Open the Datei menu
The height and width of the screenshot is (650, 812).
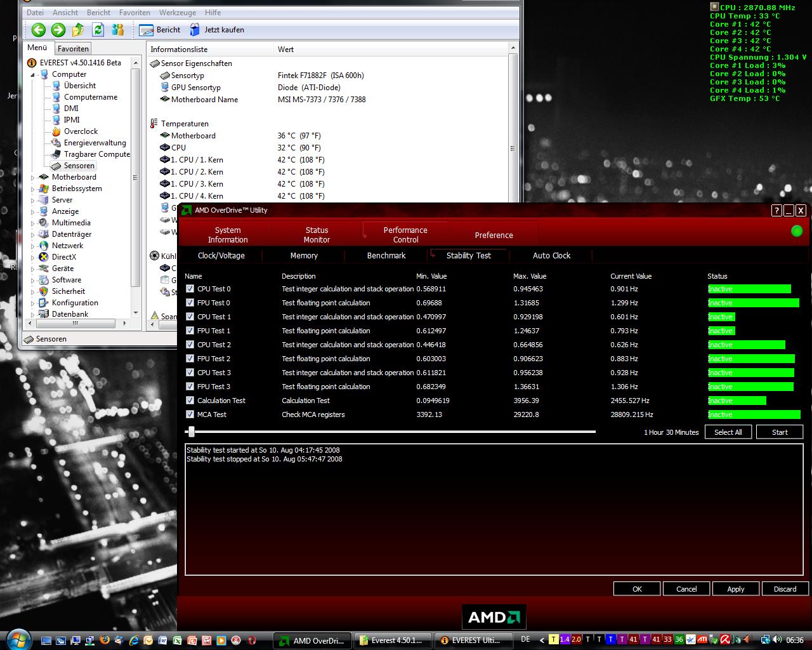click(x=36, y=13)
